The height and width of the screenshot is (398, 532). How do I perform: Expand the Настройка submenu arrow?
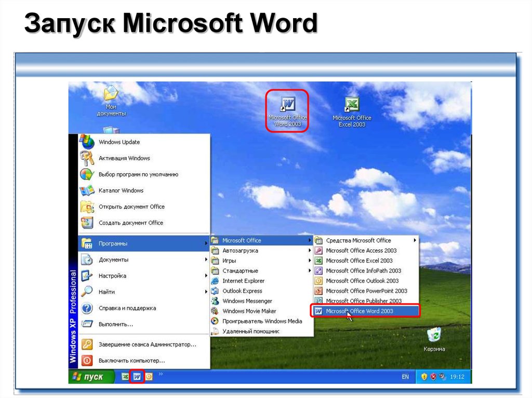coord(206,276)
